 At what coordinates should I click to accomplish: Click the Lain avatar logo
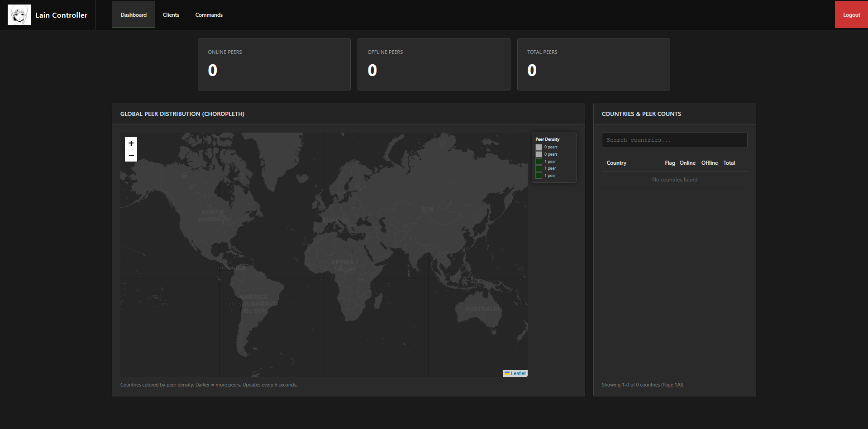[x=19, y=15]
